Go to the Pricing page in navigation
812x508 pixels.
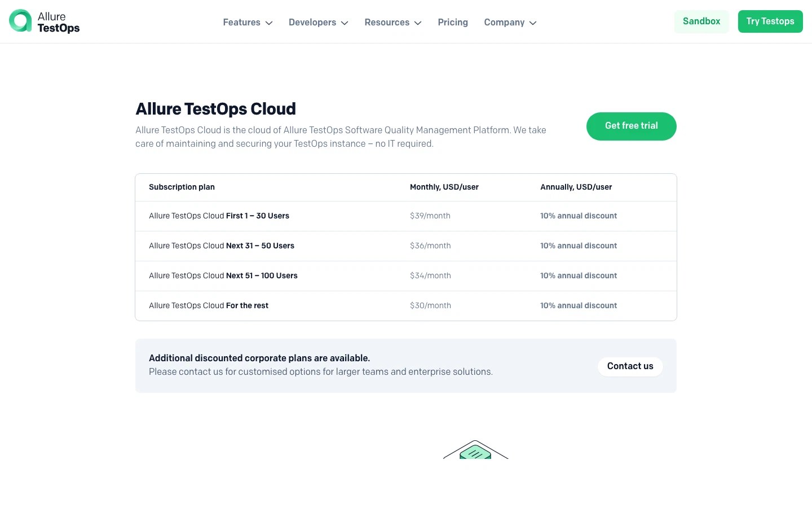tap(453, 23)
